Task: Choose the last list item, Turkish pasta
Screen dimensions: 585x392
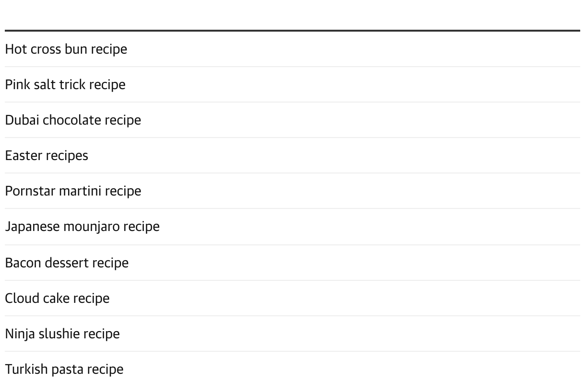Action: click(x=64, y=369)
